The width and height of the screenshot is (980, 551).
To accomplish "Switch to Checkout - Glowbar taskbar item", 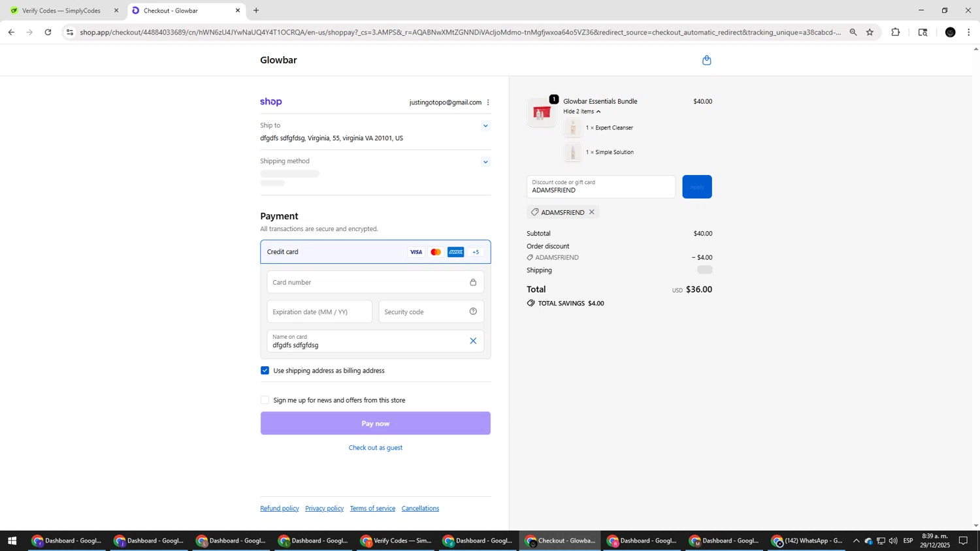I will [561, 541].
